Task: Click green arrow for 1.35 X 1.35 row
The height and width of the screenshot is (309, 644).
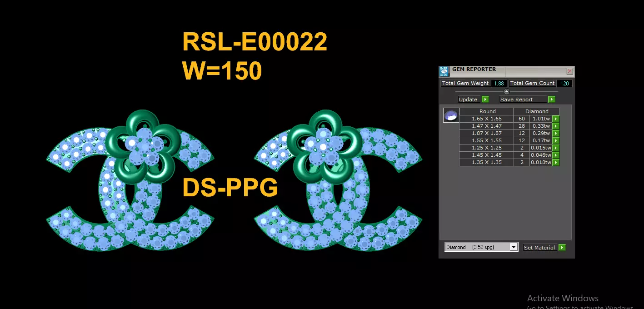Action: 555,163
